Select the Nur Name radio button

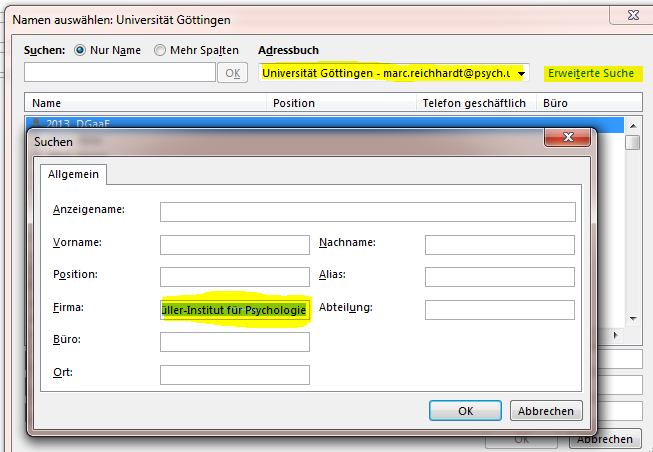(81, 50)
